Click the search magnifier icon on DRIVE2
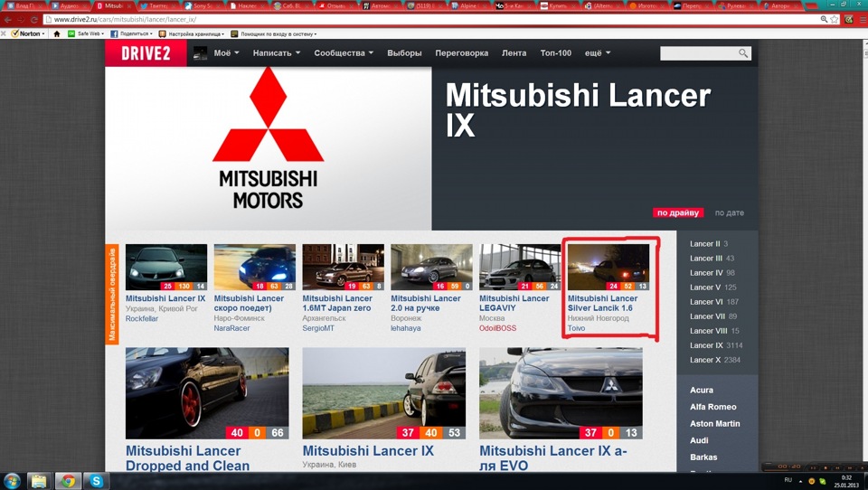868x490 pixels. click(743, 53)
